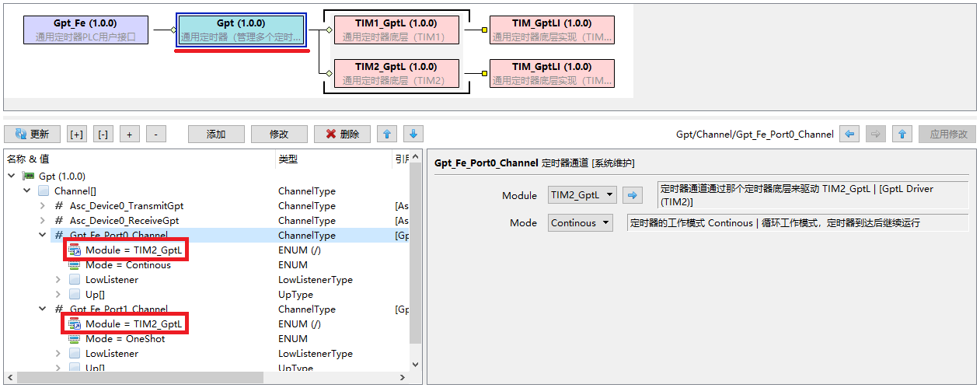The width and height of the screenshot is (980, 388).
Task: Select the TIM1_GptL block in diagram
Action: click(x=396, y=30)
